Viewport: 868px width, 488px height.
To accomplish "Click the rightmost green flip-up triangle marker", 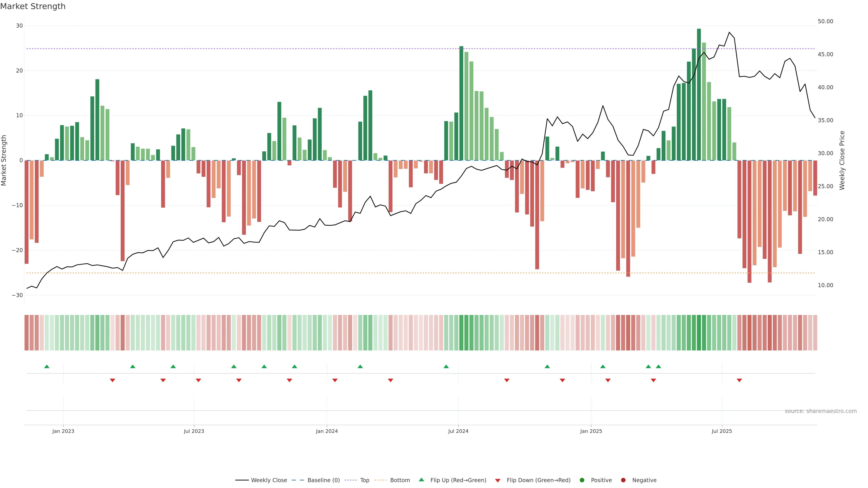I will point(658,366).
